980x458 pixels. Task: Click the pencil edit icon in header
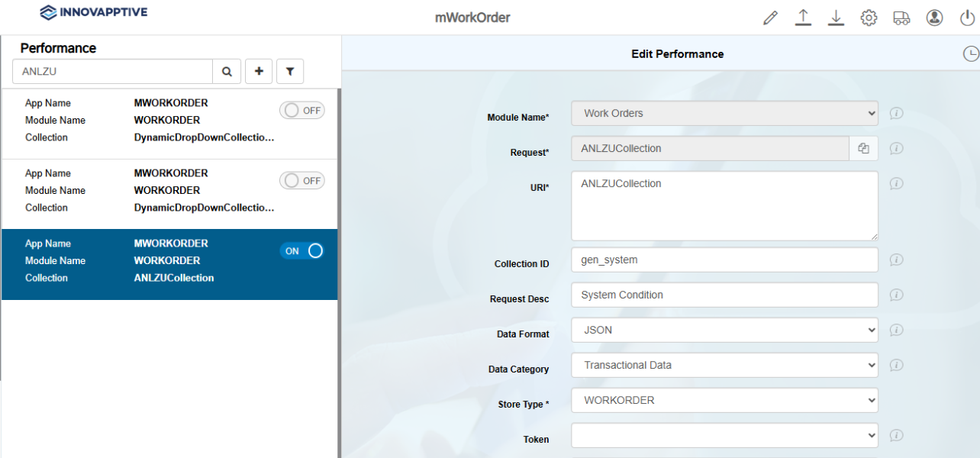tap(770, 18)
